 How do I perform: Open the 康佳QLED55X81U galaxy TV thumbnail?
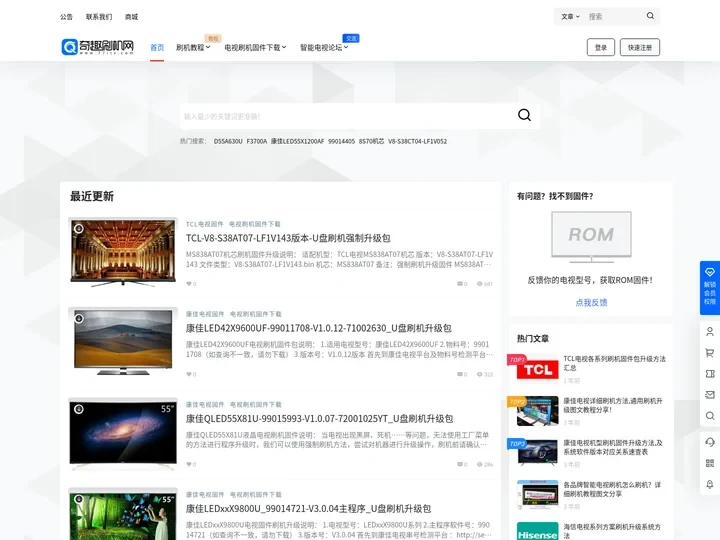click(x=123, y=433)
